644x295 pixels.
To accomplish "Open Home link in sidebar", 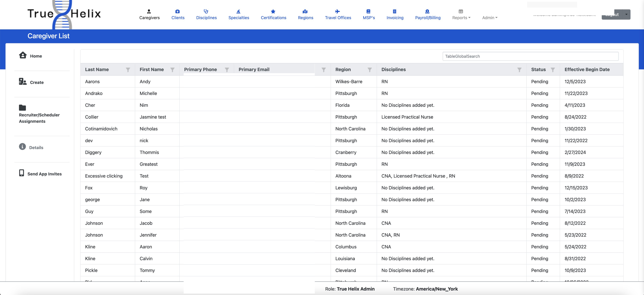I will pos(36,56).
